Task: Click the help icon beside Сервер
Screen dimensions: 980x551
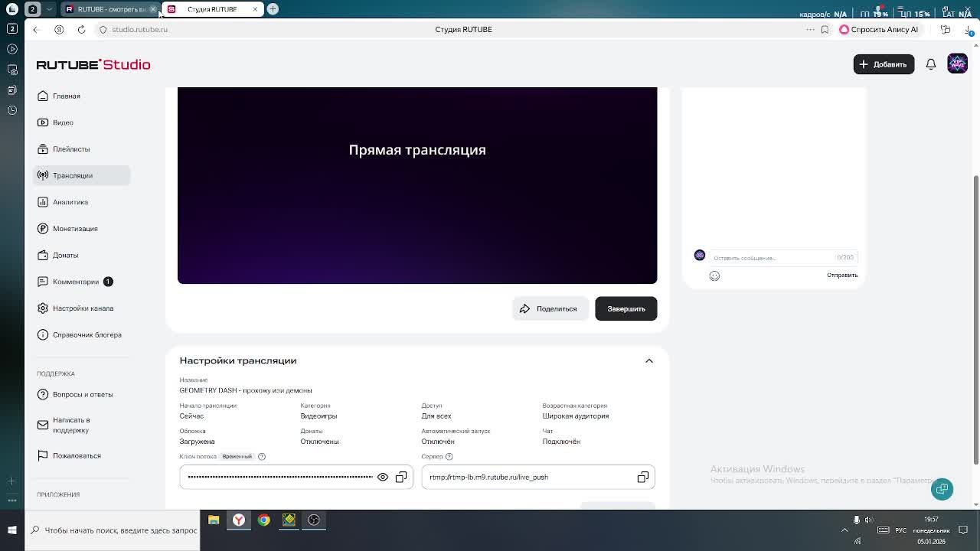Action: tap(449, 457)
